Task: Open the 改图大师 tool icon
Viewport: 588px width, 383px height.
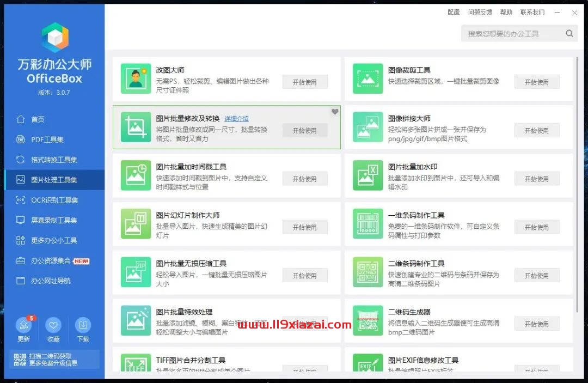Action: pos(136,78)
